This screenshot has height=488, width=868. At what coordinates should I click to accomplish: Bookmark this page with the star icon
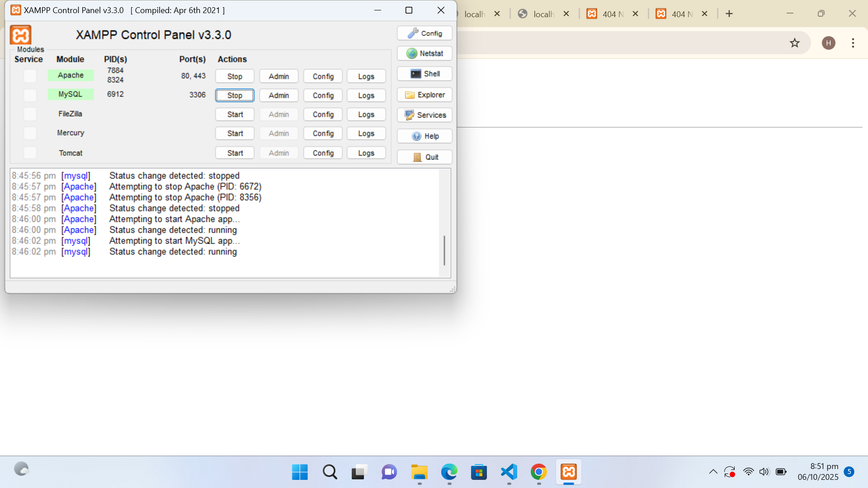tap(794, 43)
